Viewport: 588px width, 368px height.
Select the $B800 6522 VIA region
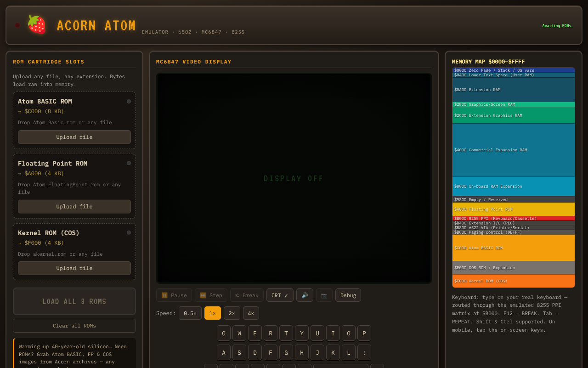pyautogui.click(x=514, y=228)
